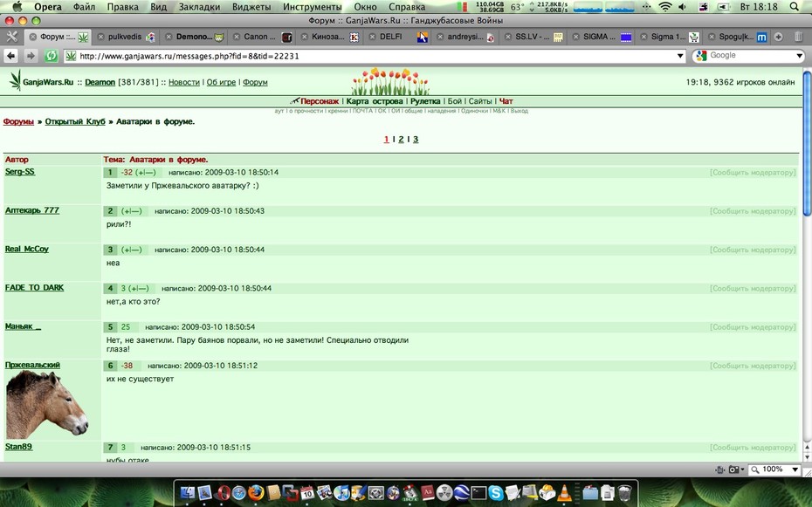Open a new tab with plus button
Image resolution: width=812 pixels, height=507 pixels.
(x=778, y=37)
